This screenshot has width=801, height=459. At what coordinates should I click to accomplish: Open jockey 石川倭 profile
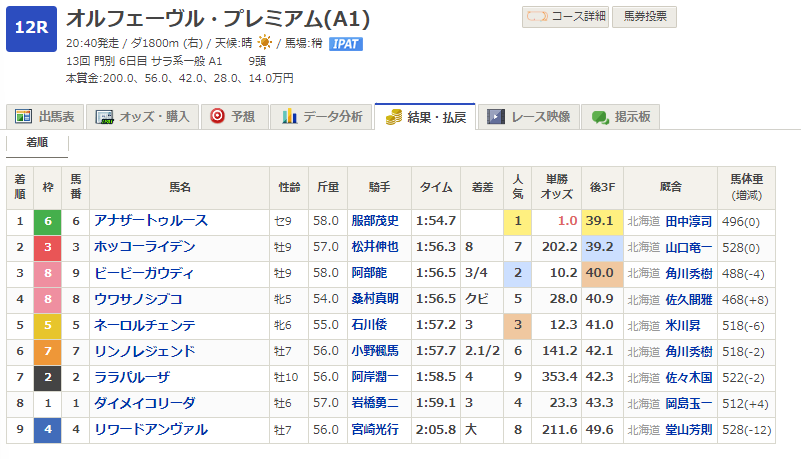(x=369, y=325)
